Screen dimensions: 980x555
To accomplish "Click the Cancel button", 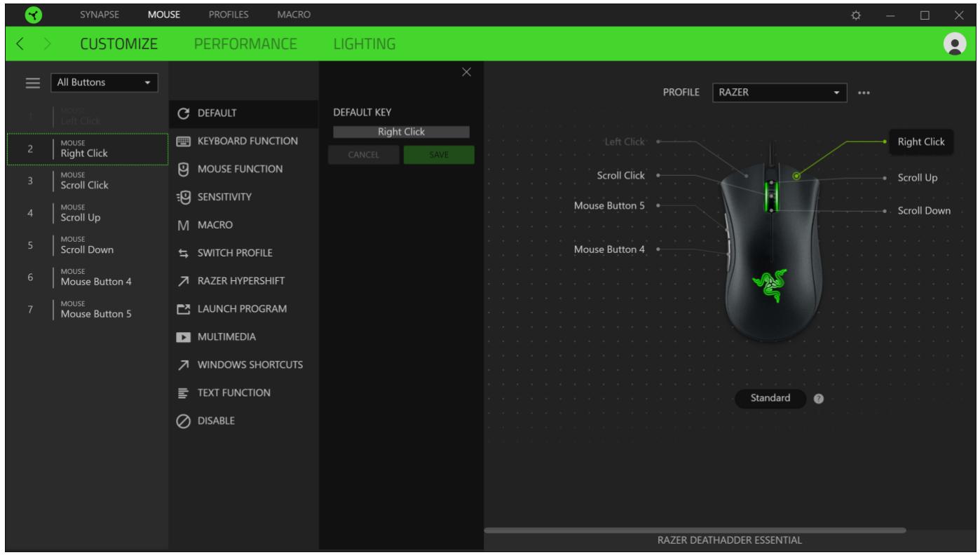I will [364, 155].
